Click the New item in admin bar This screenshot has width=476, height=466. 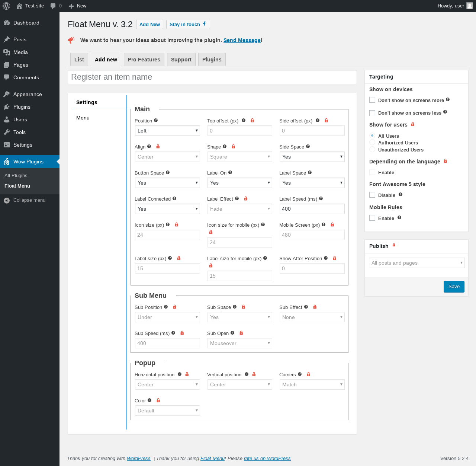[77, 6]
